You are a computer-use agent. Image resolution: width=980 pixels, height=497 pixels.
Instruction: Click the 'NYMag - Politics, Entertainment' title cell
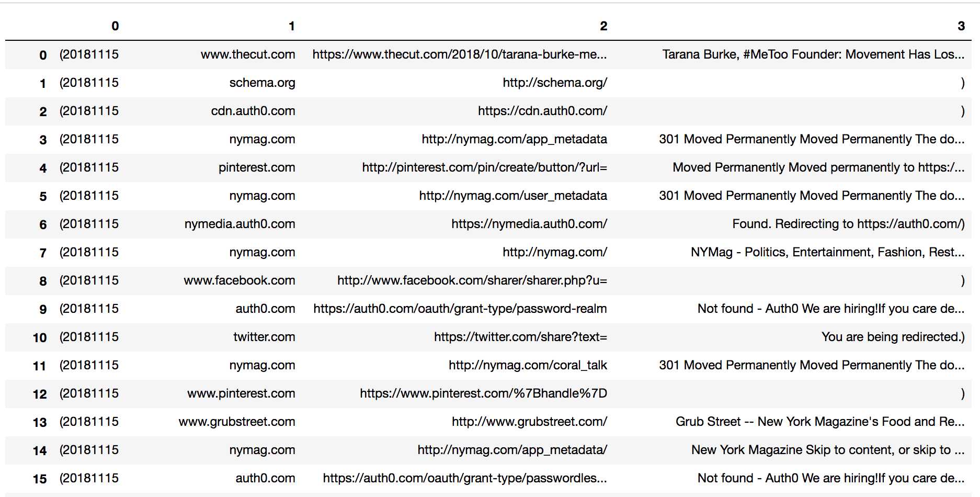coord(827,252)
